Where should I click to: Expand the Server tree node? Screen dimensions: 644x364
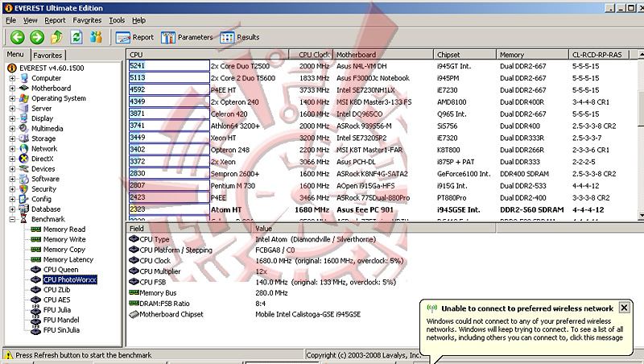(x=12, y=109)
